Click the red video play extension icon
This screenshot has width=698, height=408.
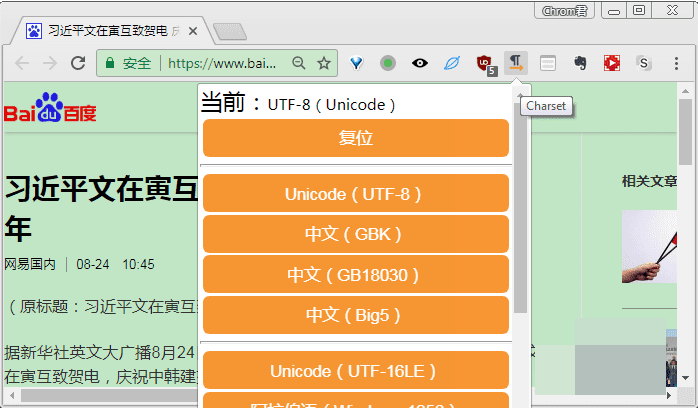(x=612, y=63)
